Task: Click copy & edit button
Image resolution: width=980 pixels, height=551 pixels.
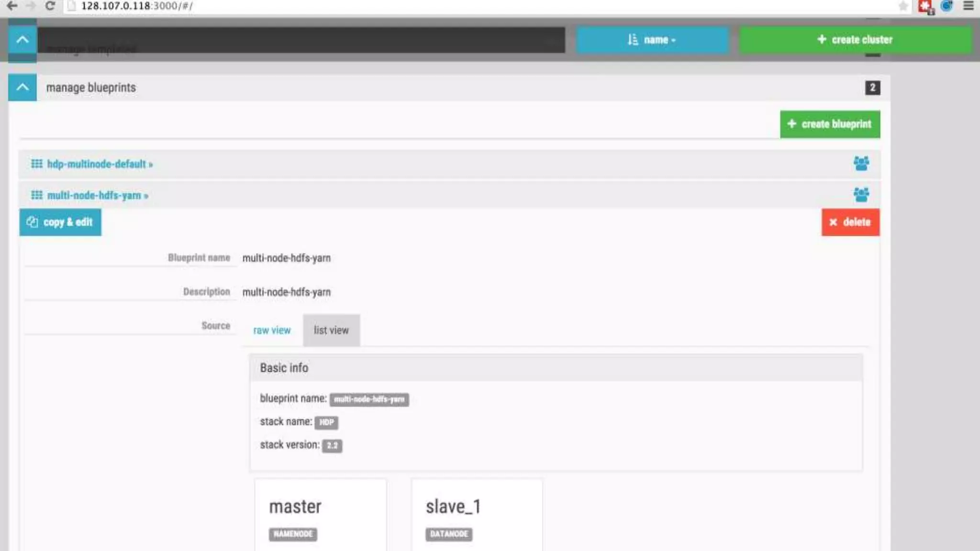Action: pos(60,222)
